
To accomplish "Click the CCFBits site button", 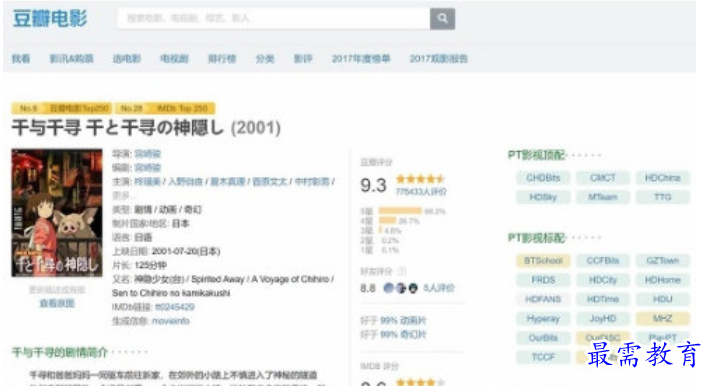I will [603, 261].
